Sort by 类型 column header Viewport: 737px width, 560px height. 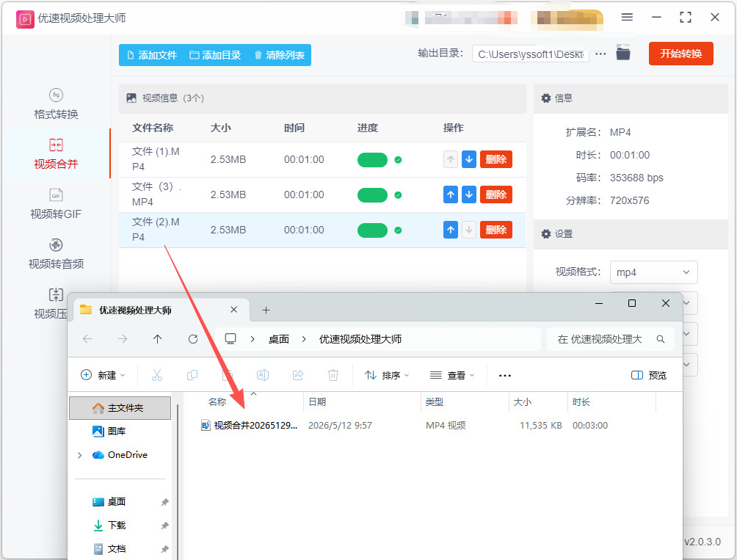[x=435, y=401]
